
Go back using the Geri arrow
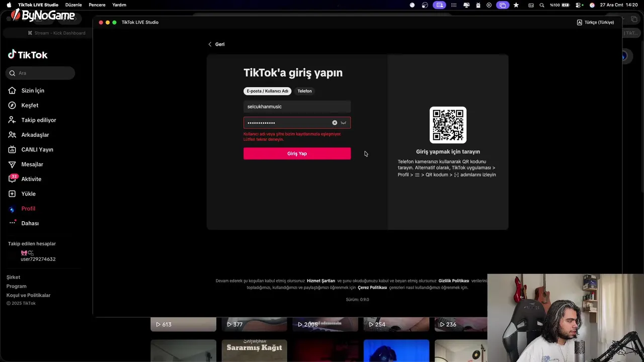216,44
